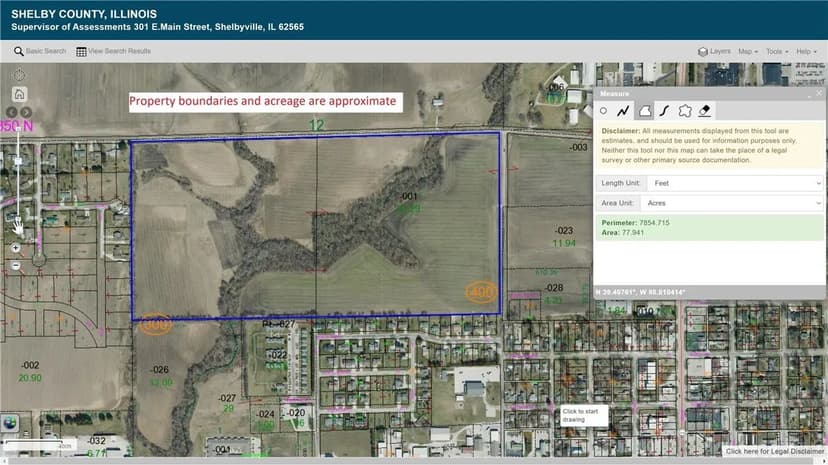Click the Disclaimer text in Measure panel

point(699,145)
